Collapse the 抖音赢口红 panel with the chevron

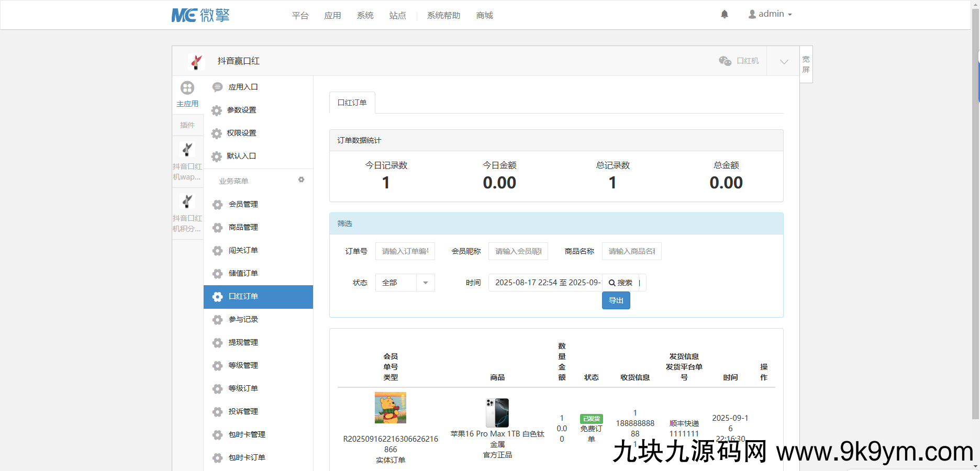click(783, 61)
